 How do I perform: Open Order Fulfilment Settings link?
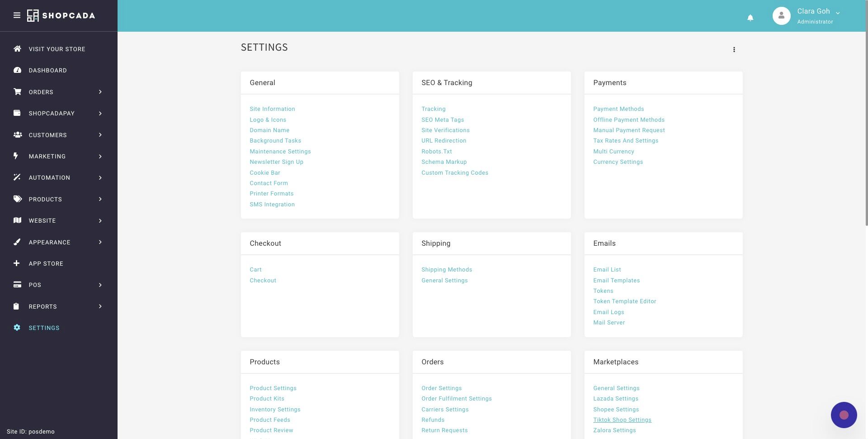(457, 399)
